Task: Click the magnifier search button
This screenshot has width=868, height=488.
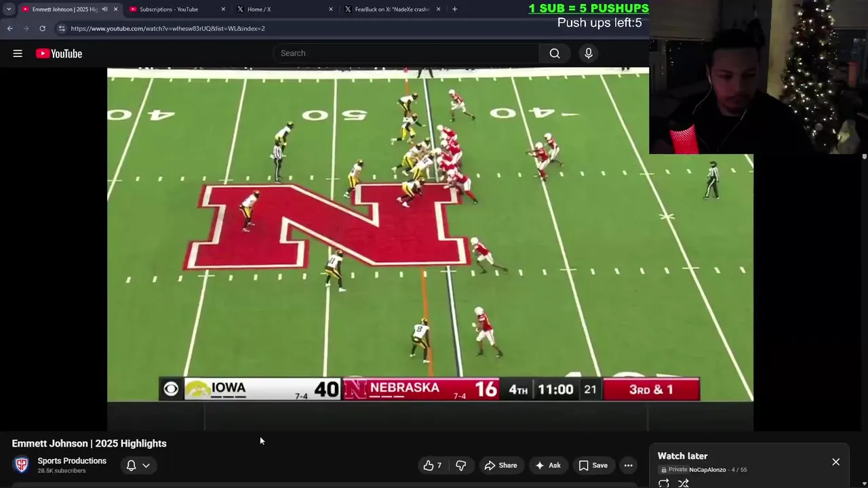Action: point(555,54)
